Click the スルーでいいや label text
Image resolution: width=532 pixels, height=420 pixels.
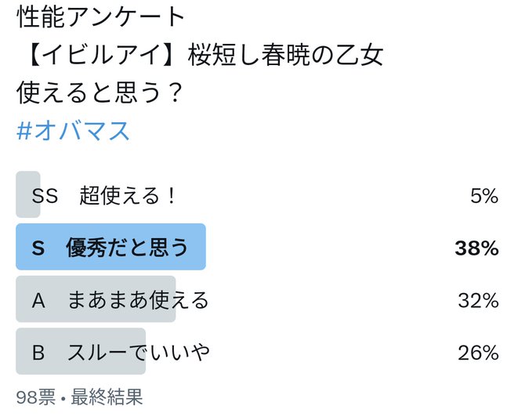139,352
